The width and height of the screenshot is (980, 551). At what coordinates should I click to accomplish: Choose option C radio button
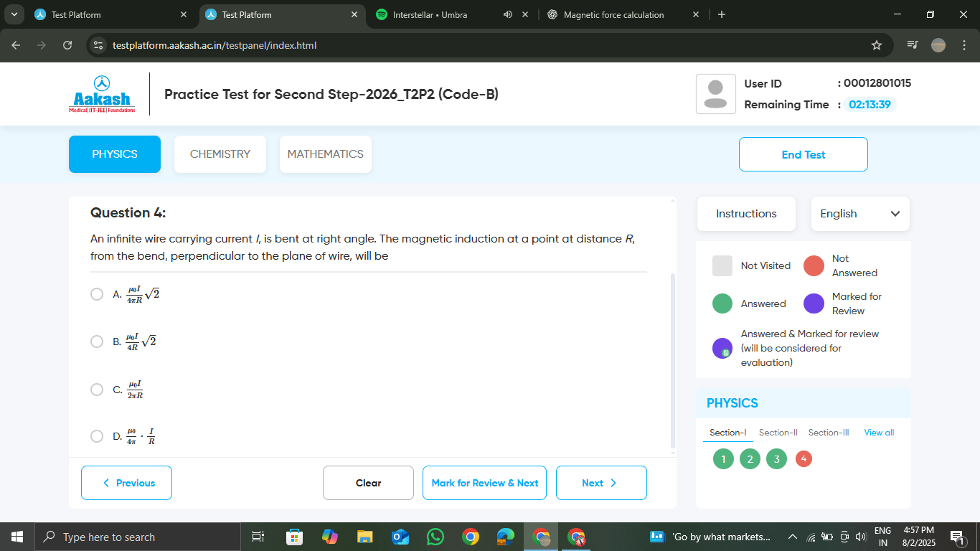tap(97, 390)
